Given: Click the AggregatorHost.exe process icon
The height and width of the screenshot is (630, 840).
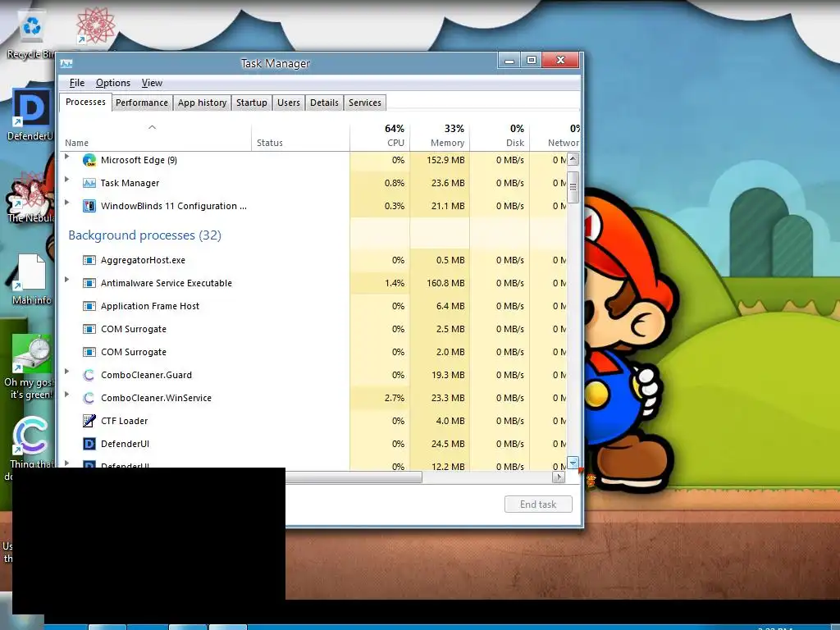Looking at the screenshot, I should click(x=89, y=260).
